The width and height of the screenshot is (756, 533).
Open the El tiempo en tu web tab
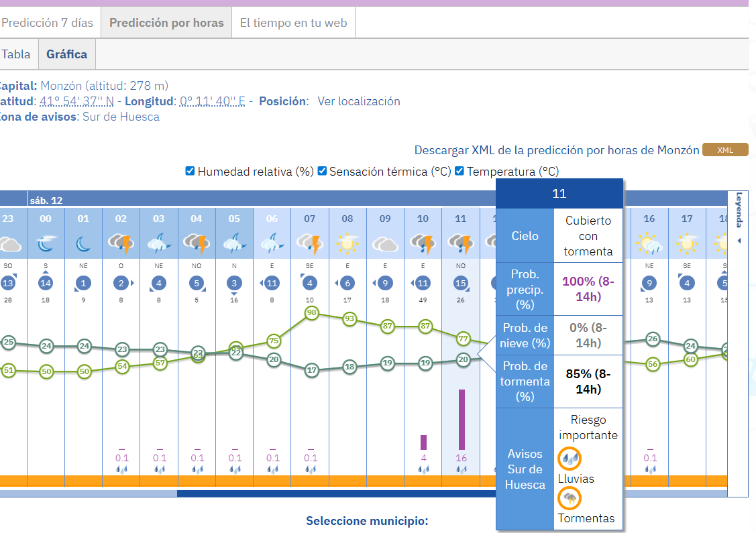coord(293,23)
